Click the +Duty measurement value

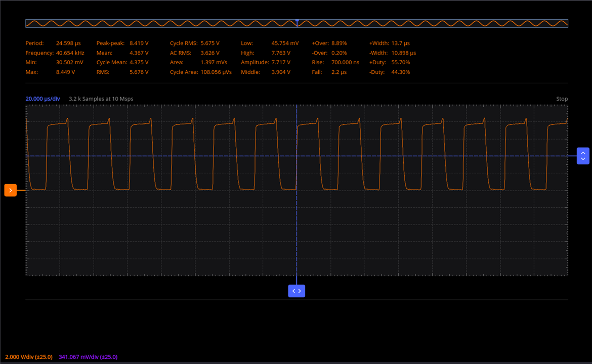tap(401, 63)
